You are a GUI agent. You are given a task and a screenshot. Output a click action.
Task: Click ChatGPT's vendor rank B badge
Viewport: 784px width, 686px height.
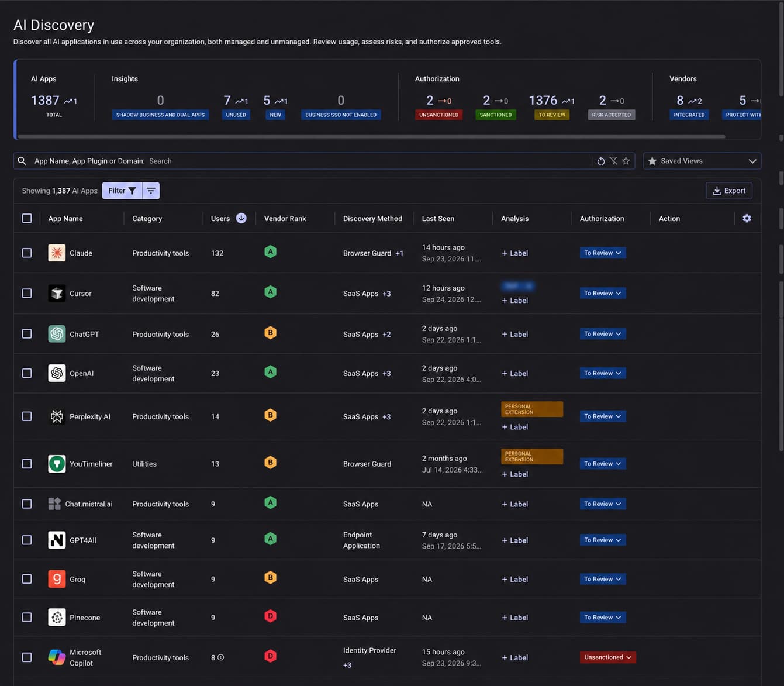pyautogui.click(x=270, y=333)
